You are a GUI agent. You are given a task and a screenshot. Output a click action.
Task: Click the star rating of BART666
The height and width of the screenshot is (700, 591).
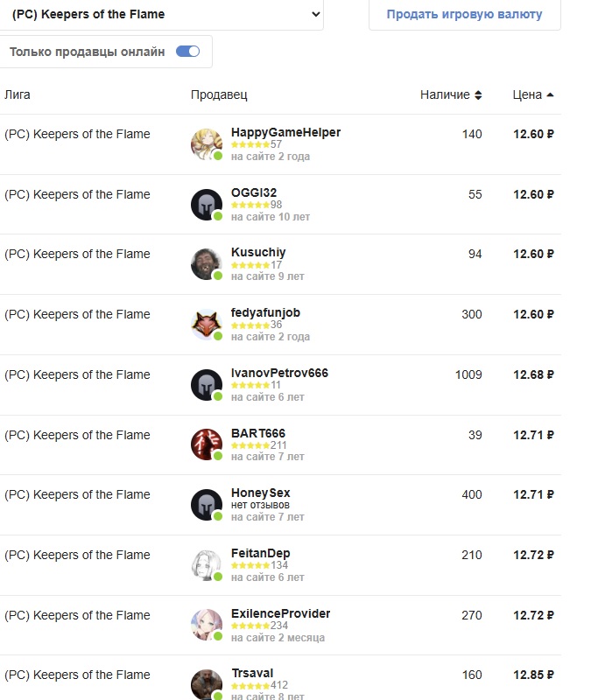[x=250, y=445]
